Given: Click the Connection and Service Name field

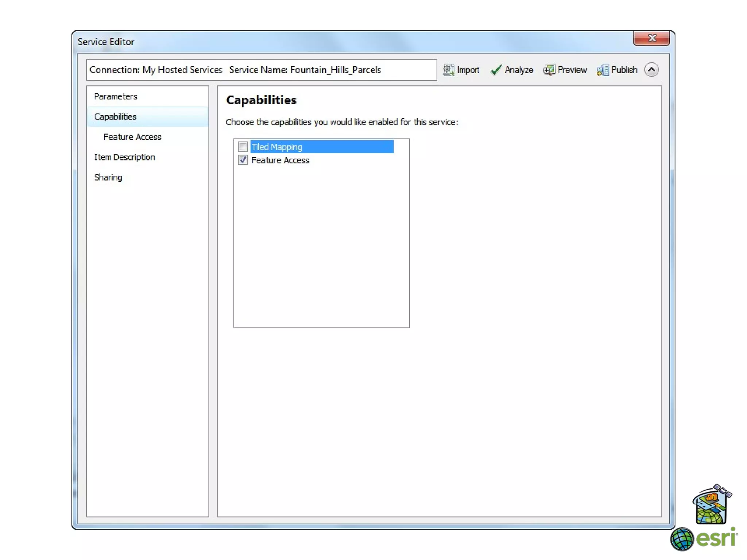Looking at the screenshot, I should point(261,70).
